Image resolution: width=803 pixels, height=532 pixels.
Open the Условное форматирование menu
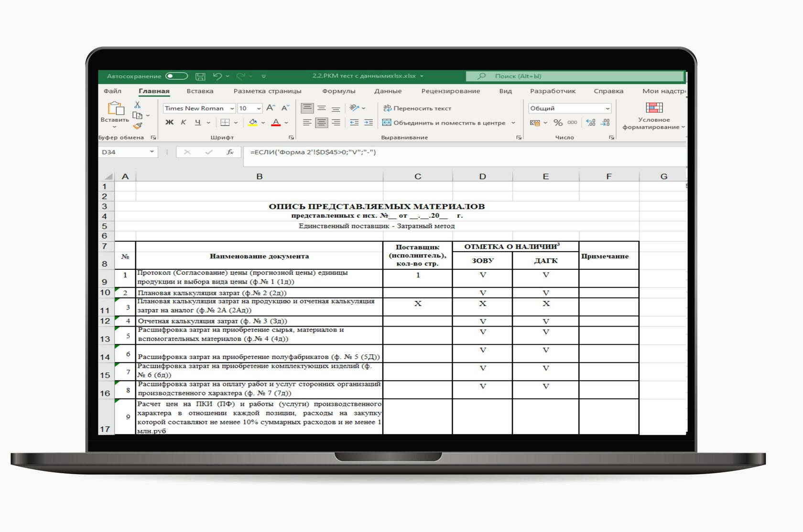tap(654, 116)
